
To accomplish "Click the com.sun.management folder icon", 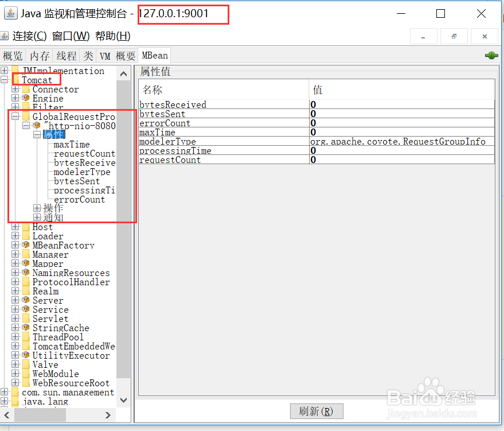I will click(x=15, y=392).
